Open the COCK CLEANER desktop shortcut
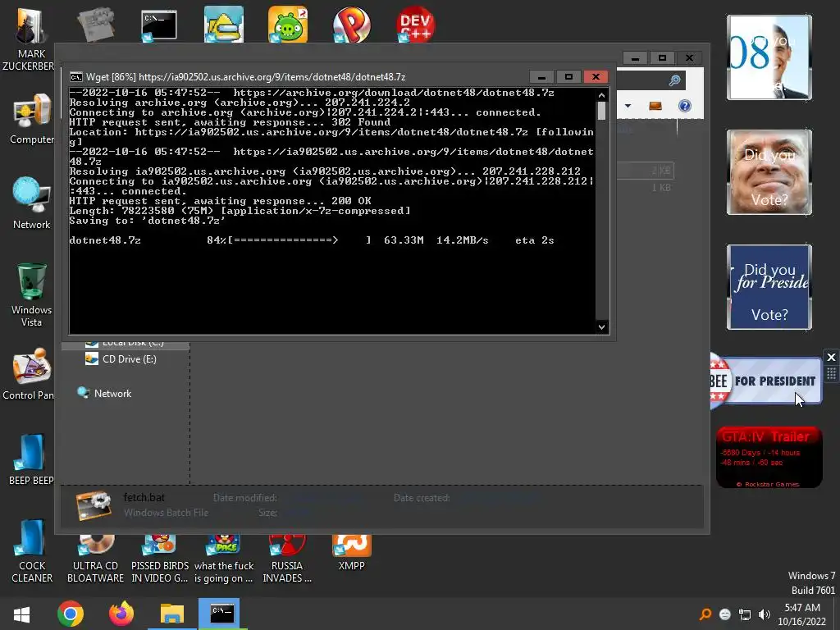This screenshot has height=630, width=840. 32,552
